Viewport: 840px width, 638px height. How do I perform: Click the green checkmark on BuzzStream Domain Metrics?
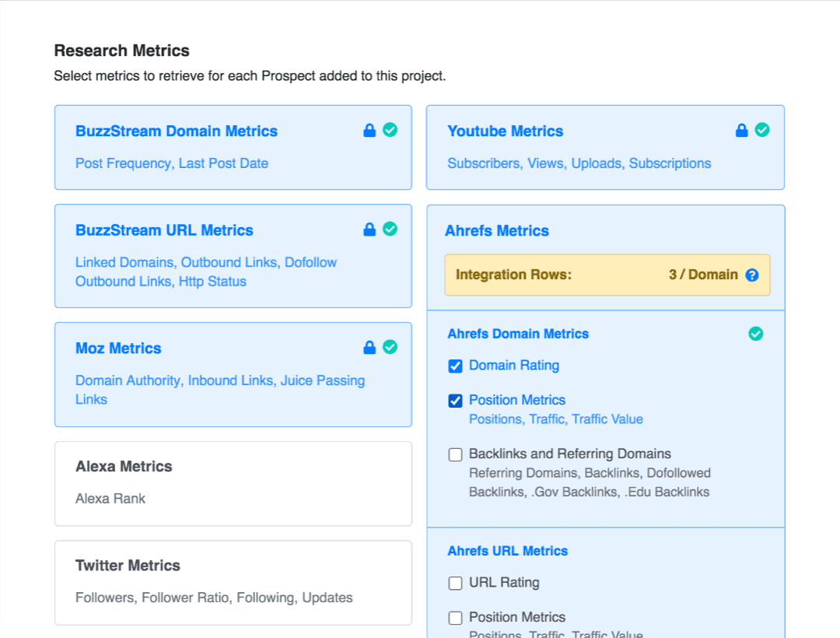(x=390, y=130)
